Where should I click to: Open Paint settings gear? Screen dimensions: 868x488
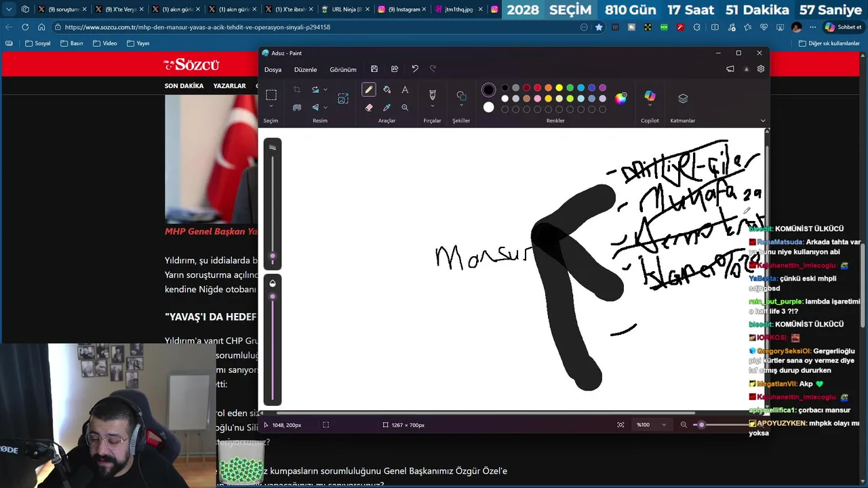click(761, 69)
